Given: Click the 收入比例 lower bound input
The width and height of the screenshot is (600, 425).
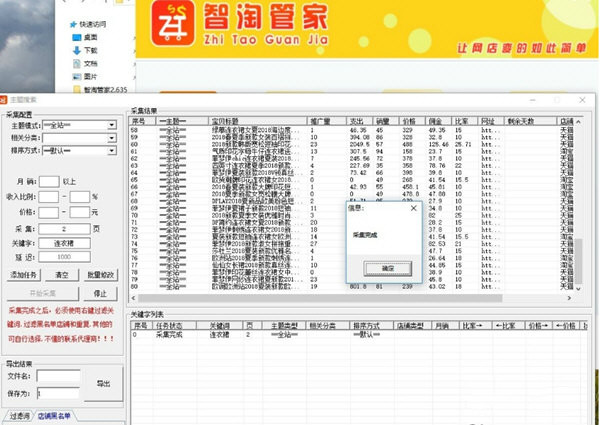Looking at the screenshot, I should (49, 197).
